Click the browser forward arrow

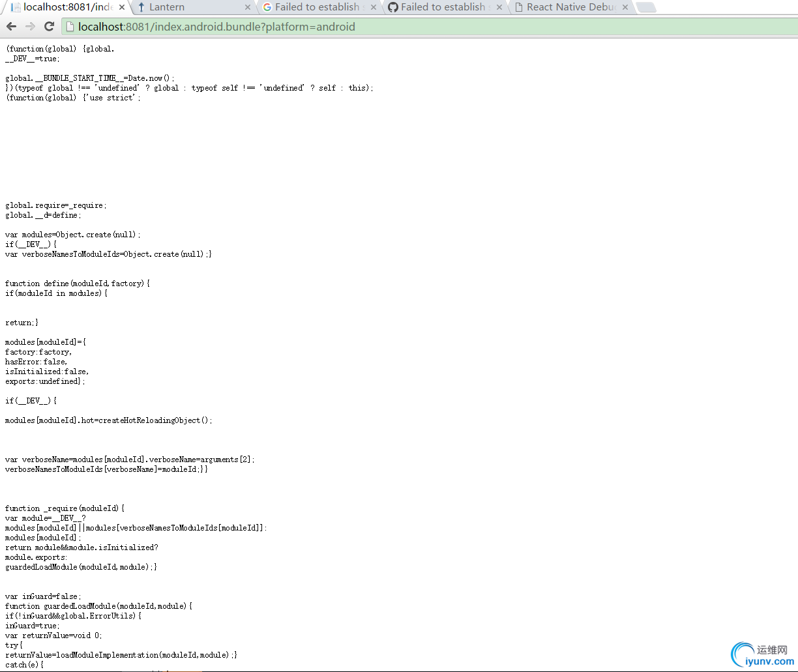click(30, 27)
